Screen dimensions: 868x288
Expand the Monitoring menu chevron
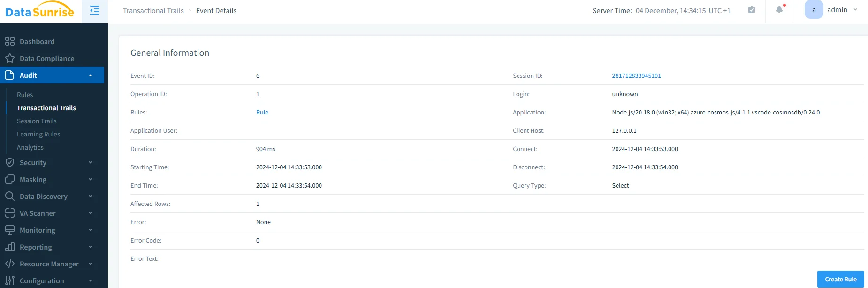91,230
